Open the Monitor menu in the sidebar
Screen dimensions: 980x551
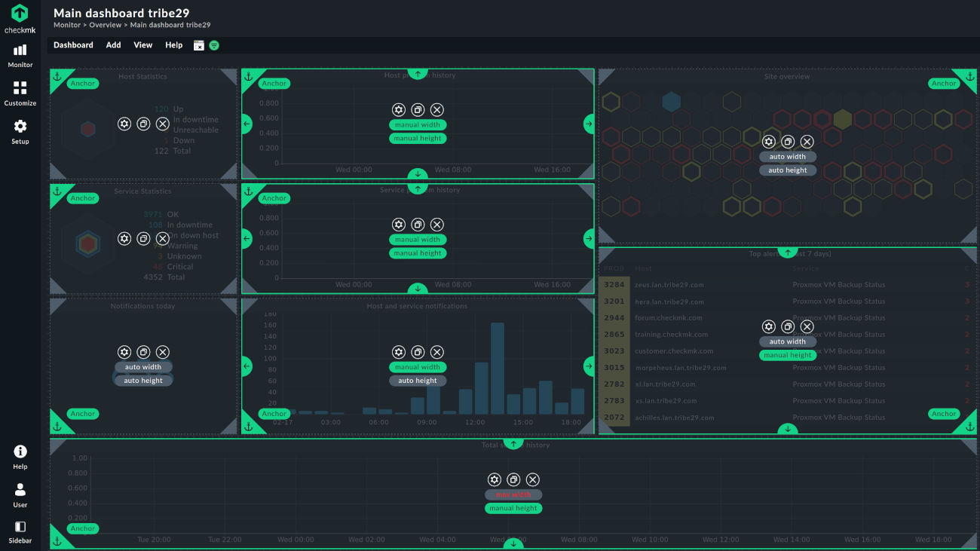coord(20,56)
